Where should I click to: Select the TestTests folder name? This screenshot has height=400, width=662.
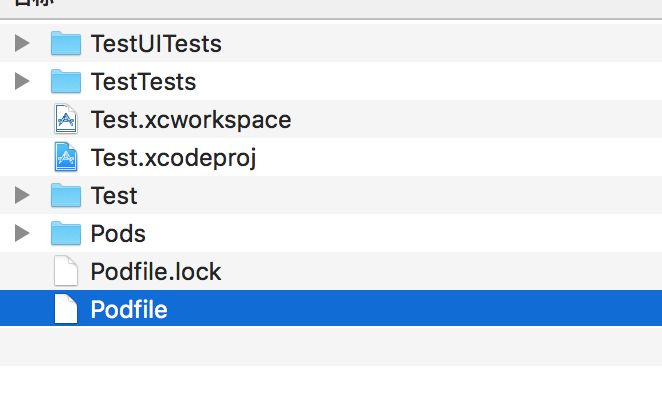tap(142, 82)
